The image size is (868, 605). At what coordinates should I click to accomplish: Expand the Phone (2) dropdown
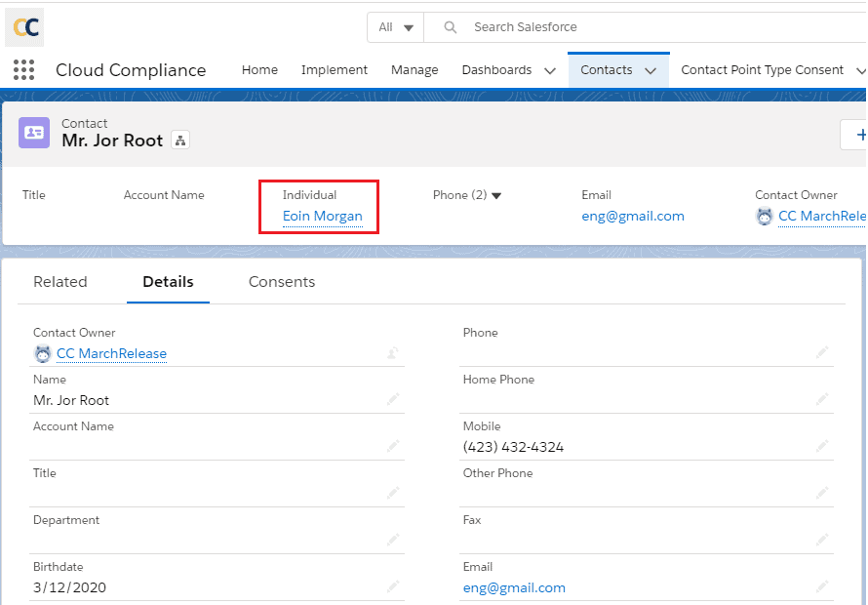495,194
